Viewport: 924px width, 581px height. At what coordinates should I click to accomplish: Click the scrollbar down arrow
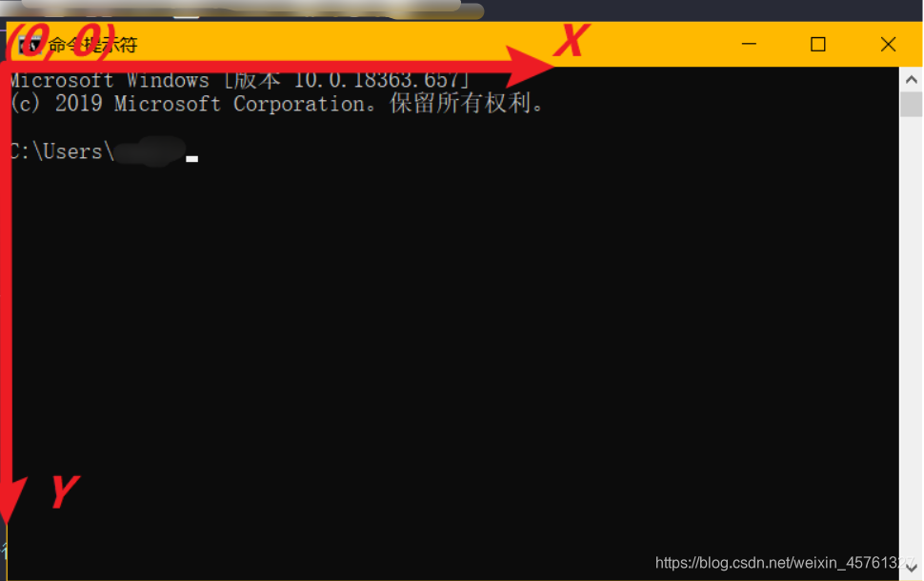(x=911, y=568)
